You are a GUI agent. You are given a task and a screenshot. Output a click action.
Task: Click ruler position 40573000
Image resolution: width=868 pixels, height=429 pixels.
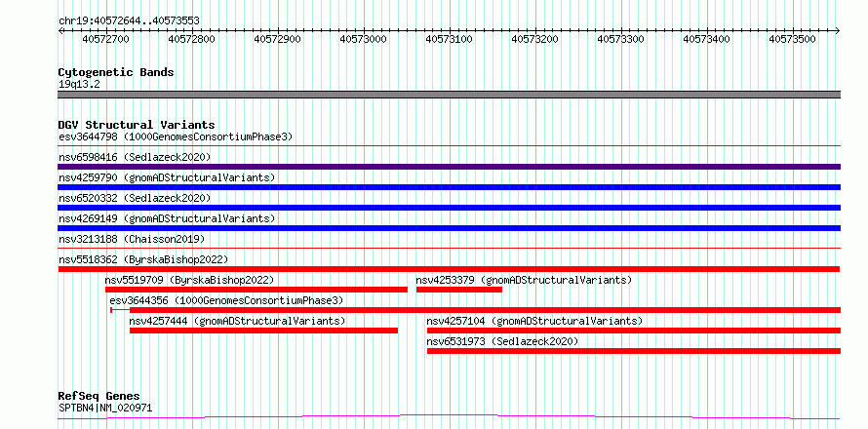[363, 39]
